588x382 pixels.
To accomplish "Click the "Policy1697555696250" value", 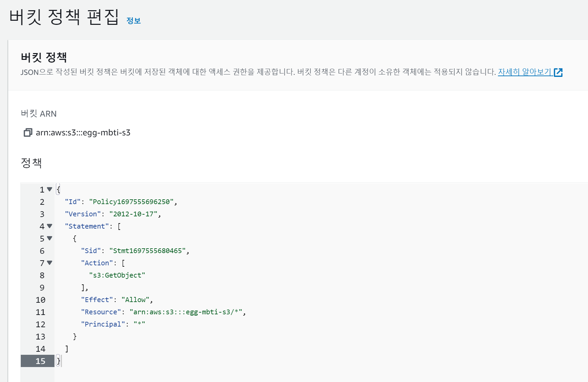I will pyautogui.click(x=131, y=202).
